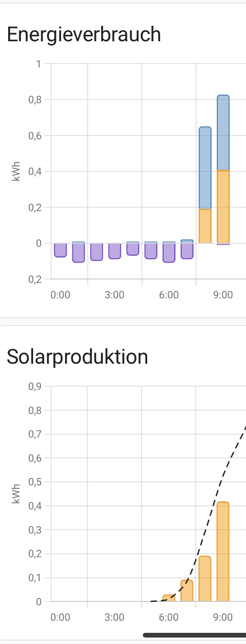Viewport: 246px width, 644px height.
Task: Click the 9:00 label under Energieverbrauch chart
Action: coord(223,295)
